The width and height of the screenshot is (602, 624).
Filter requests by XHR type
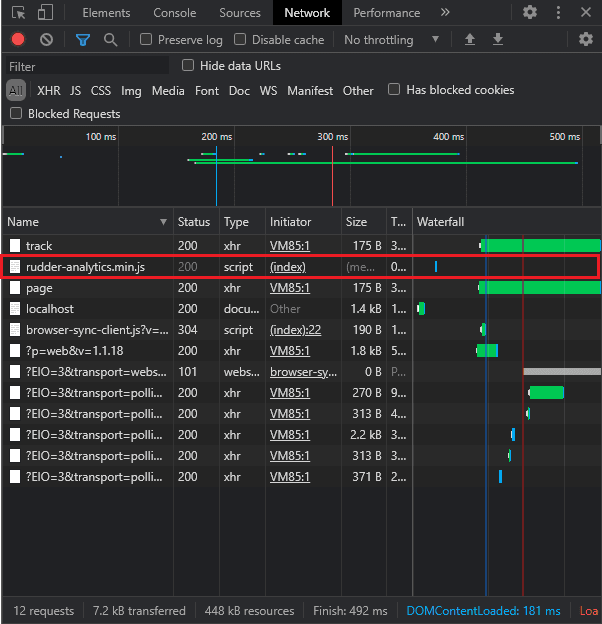pos(48,91)
